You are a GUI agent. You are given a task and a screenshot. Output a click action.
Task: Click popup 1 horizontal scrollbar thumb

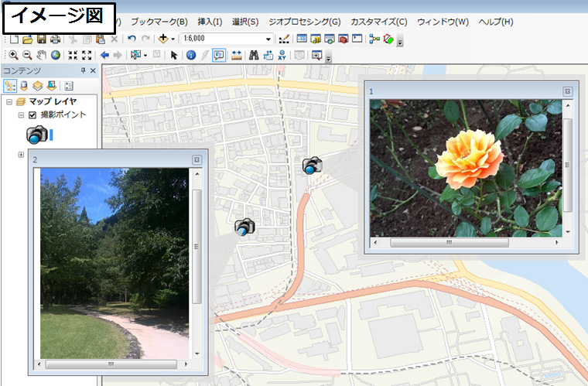[450, 243]
